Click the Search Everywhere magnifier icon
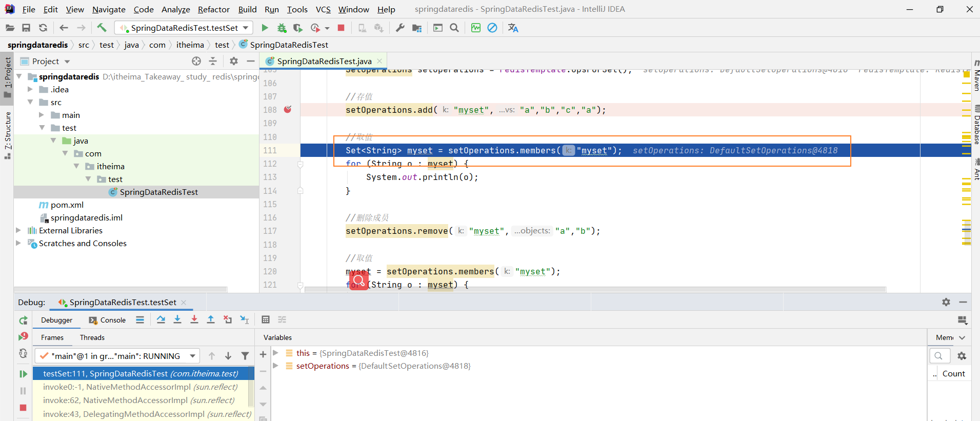The width and height of the screenshot is (980, 421). click(x=454, y=28)
